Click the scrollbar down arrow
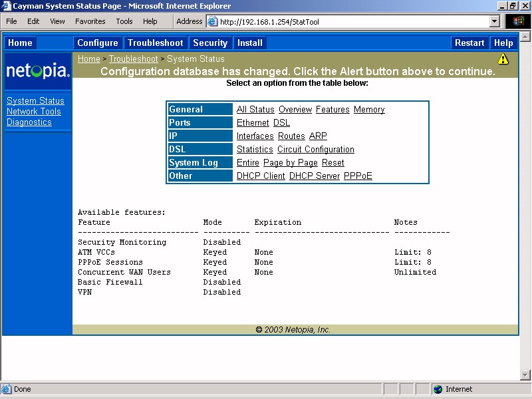 525,374
